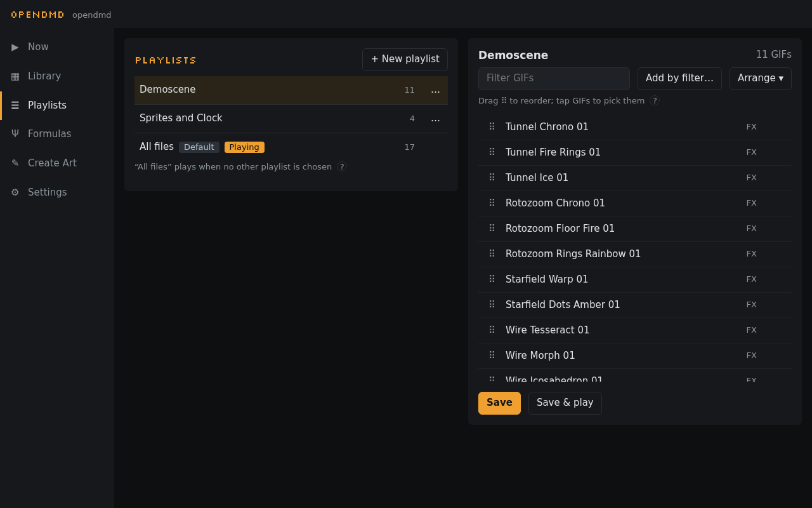Select Playlists in the sidebar
Image resolution: width=812 pixels, height=508 pixels.
[57, 105]
